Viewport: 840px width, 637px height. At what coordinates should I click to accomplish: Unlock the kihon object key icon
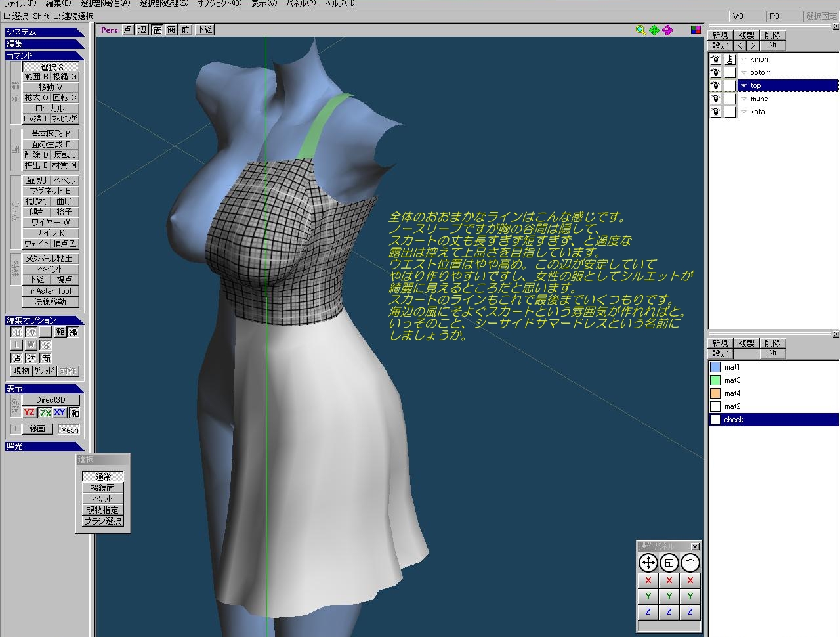(x=730, y=59)
